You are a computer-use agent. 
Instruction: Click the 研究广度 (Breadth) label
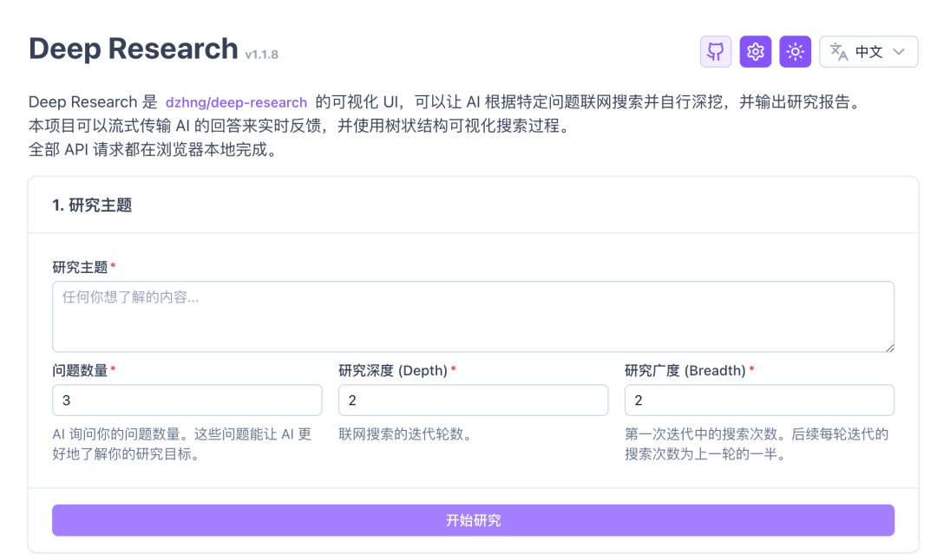(685, 371)
